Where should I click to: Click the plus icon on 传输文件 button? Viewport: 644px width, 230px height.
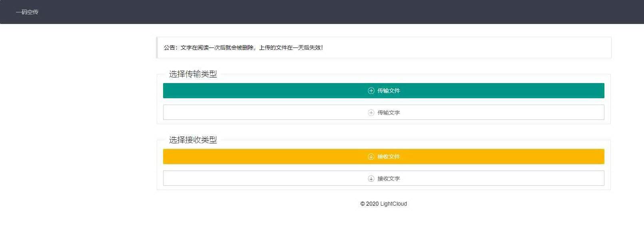click(x=371, y=91)
